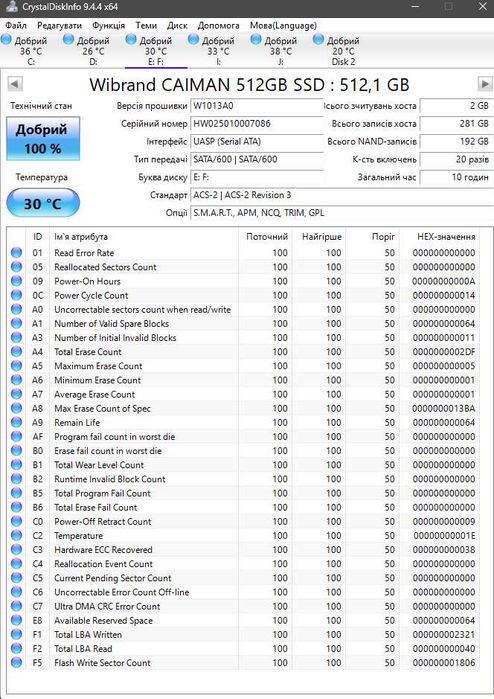
Task: Click the transfer mode field SATA/600
Action: [x=257, y=160]
